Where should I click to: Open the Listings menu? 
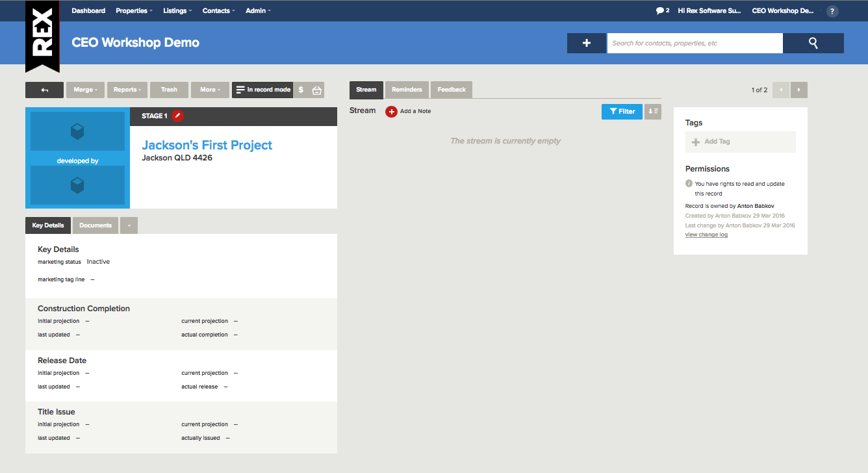(177, 11)
